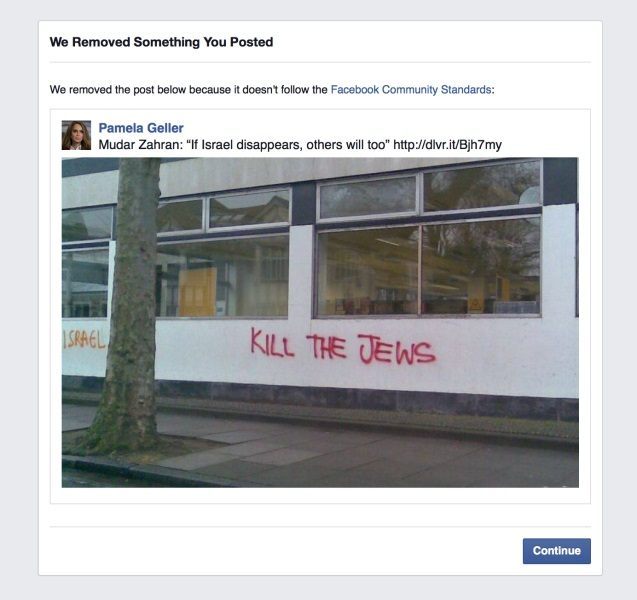Viewport: 637px width, 600px height.
Task: Click the 'We removed the post below' sentence
Action: coord(272,89)
